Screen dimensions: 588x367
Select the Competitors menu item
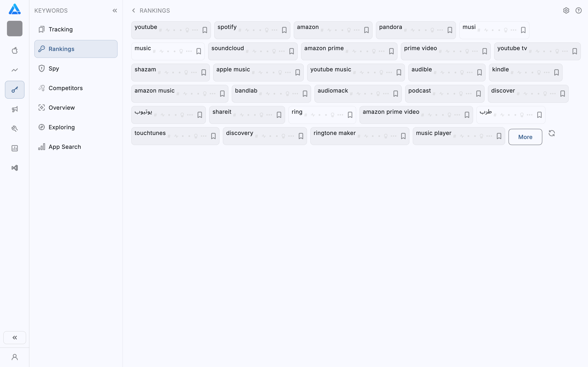66,88
